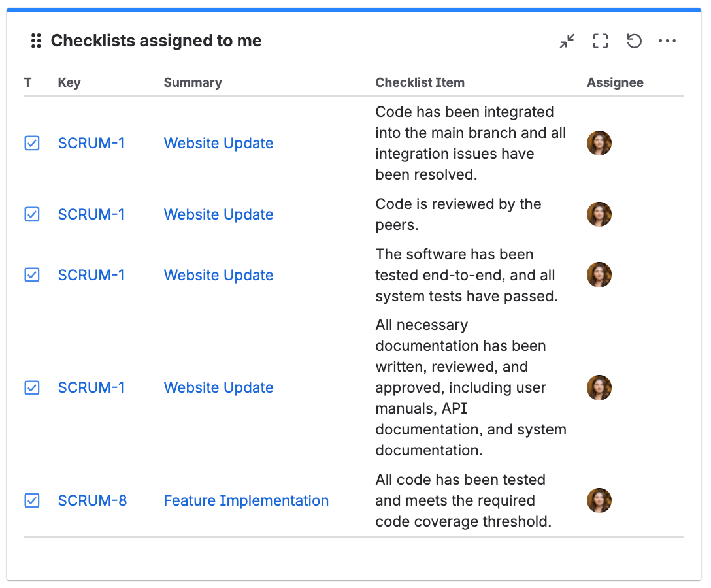Expand gadget to full screen
Viewport: 711px width, 588px height.
601,41
